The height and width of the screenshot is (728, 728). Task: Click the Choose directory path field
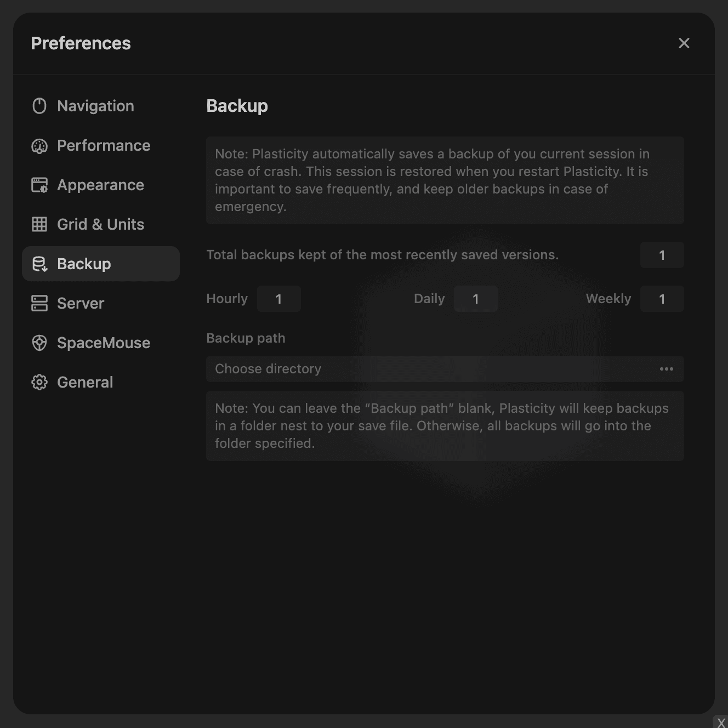428,369
